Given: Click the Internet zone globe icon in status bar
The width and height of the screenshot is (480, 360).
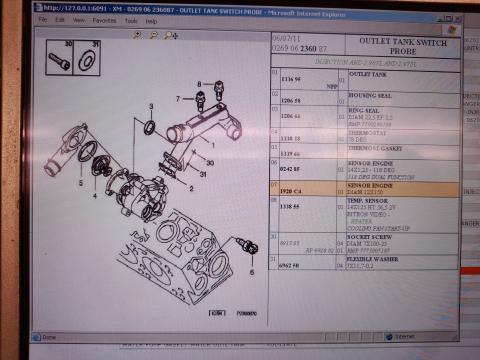Looking at the screenshot, I should 389,337.
